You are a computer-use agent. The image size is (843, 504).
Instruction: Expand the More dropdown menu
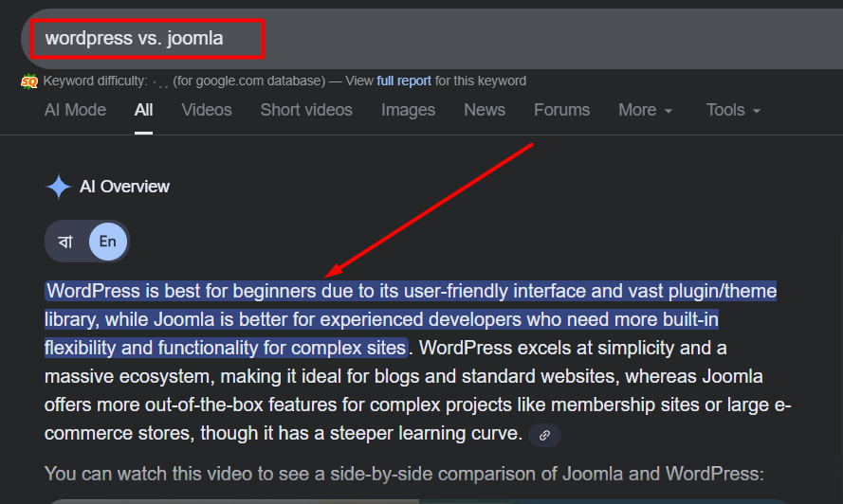click(645, 110)
